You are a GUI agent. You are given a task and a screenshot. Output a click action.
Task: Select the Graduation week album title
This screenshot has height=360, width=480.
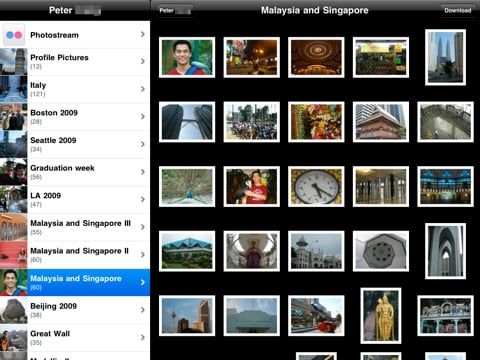(62, 168)
